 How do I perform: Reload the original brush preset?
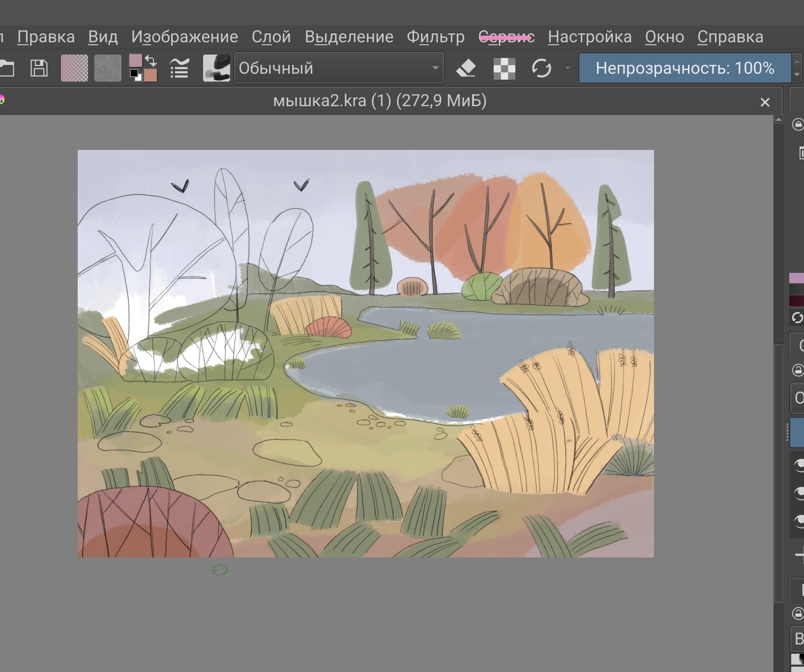point(541,68)
